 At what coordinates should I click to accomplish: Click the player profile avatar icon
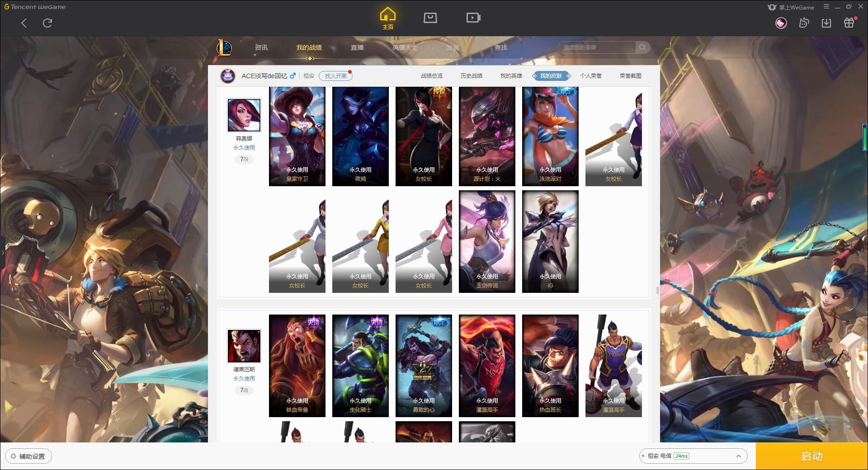pyautogui.click(x=228, y=76)
